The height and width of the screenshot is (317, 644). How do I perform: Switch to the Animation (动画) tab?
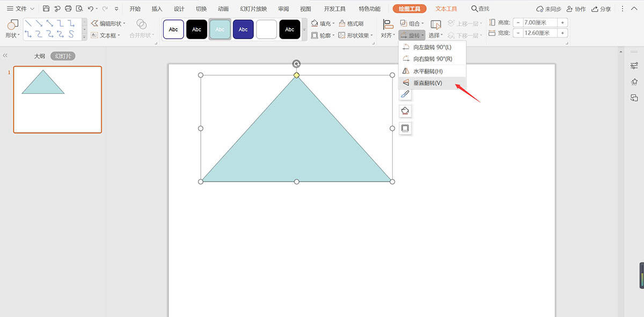223,9
